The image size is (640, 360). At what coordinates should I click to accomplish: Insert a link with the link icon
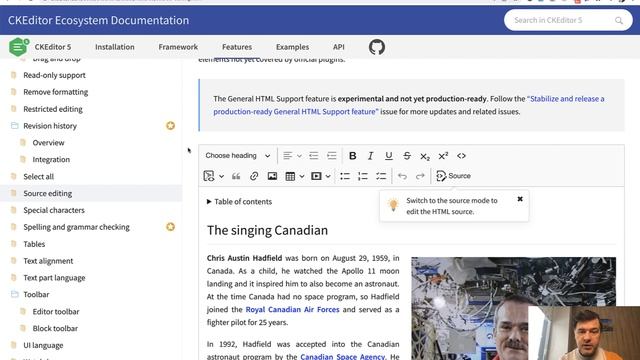coord(254,176)
